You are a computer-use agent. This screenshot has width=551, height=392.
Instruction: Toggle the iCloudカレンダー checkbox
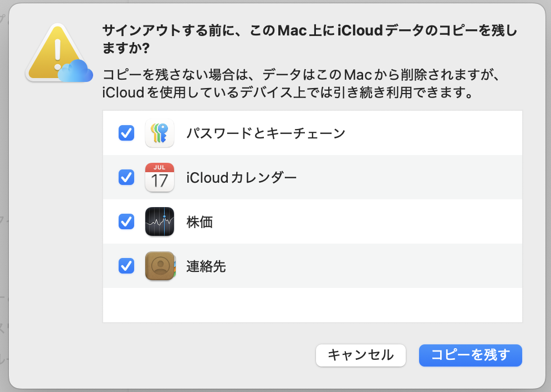(126, 178)
